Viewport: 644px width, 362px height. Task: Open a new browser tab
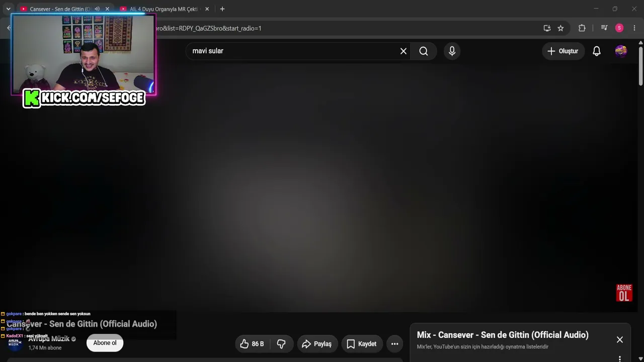click(222, 9)
